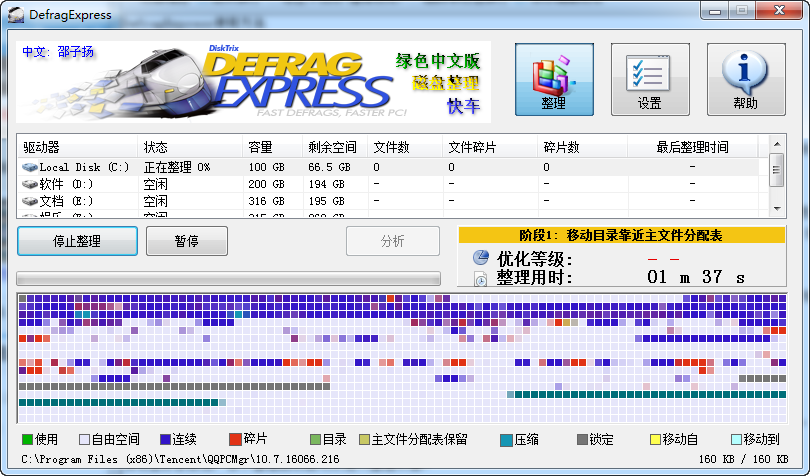
Task: Sort by 状态 column header
Action: pyautogui.click(x=190, y=147)
